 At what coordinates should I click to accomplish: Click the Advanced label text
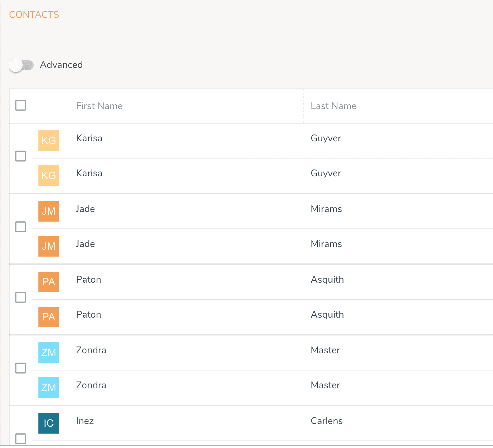(x=61, y=65)
